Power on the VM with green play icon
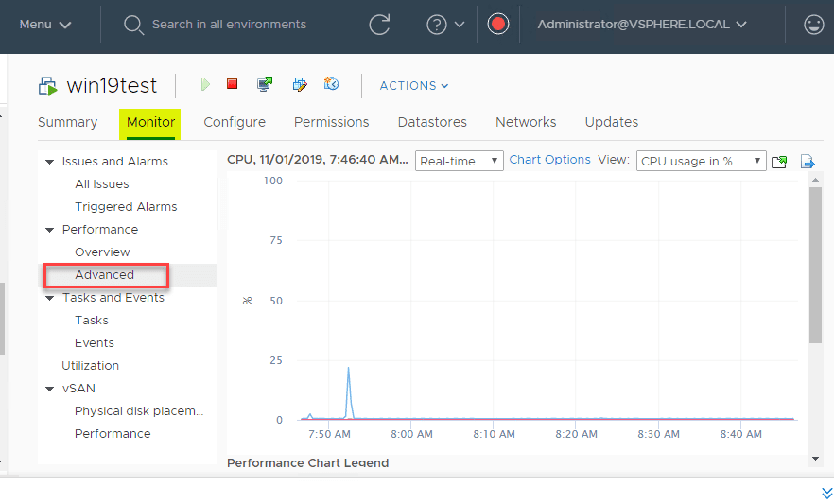Image resolution: width=834 pixels, height=504 pixels. click(205, 84)
